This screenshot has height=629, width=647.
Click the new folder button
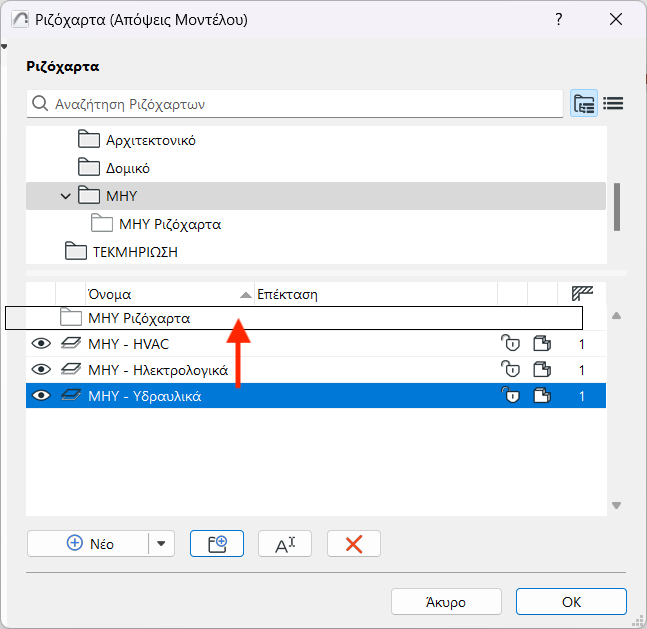(218, 543)
